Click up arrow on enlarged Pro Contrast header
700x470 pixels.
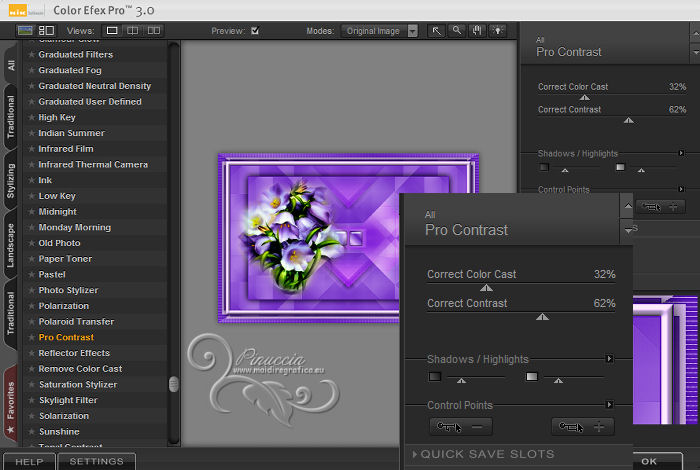(x=628, y=206)
